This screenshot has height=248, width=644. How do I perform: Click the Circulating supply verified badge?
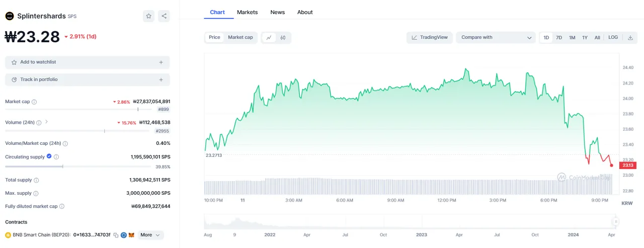tap(49, 156)
